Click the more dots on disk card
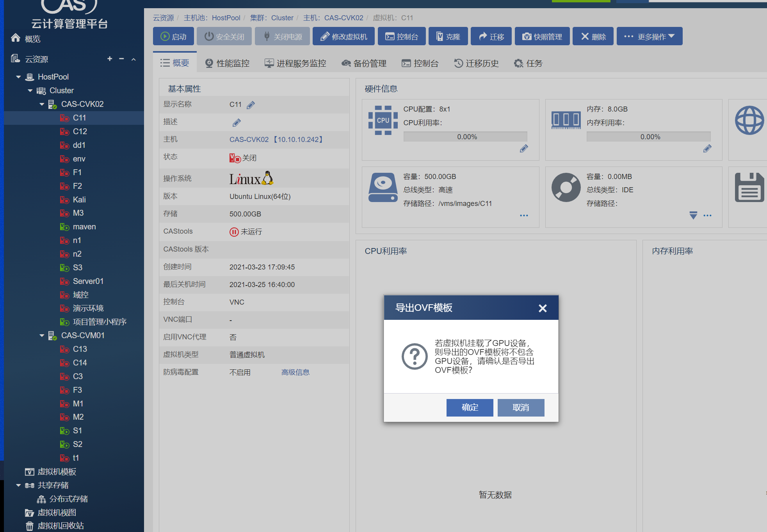The image size is (767, 532). tap(524, 215)
